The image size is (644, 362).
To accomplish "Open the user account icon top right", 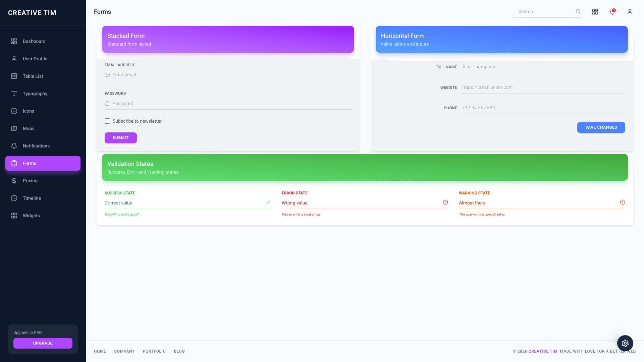I will tap(630, 11).
